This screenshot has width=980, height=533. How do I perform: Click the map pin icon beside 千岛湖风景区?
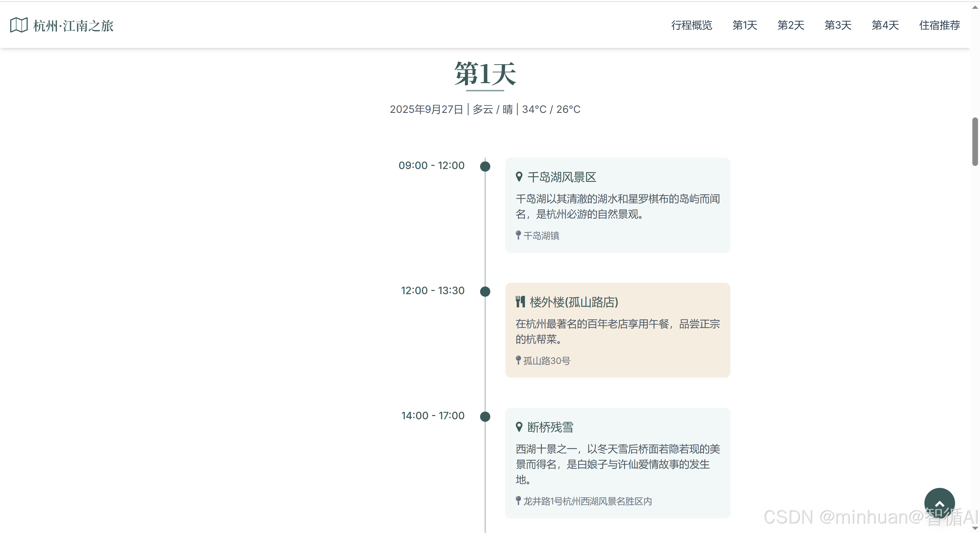point(519,177)
